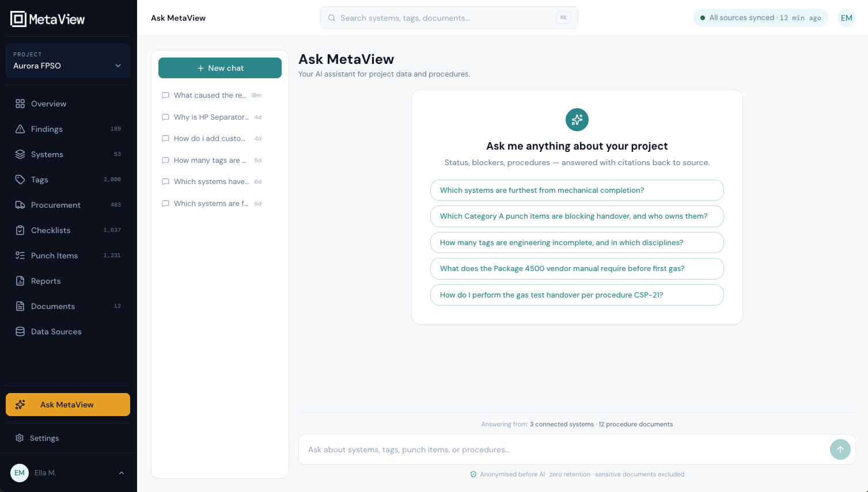Open Settings label
This screenshot has height=492, width=868.
pyautogui.click(x=44, y=438)
